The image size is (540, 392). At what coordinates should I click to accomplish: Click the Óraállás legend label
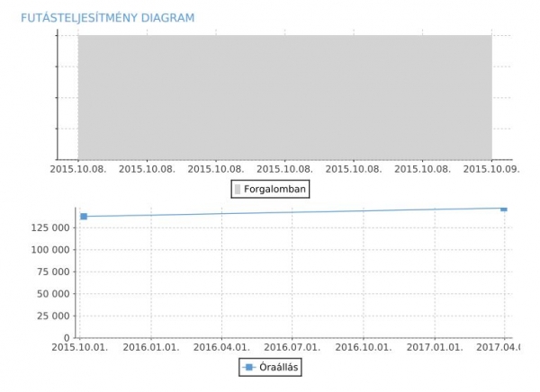(280, 367)
